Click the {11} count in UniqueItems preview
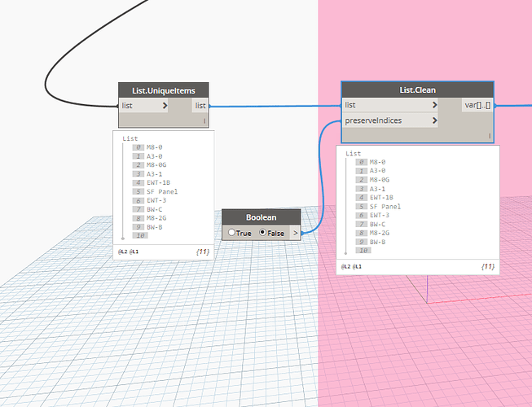Image resolution: width=532 pixels, height=407 pixels. pos(203,252)
